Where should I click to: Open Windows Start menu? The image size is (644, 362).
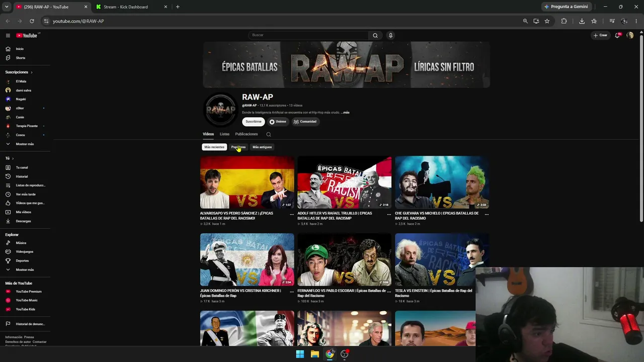coord(300,354)
